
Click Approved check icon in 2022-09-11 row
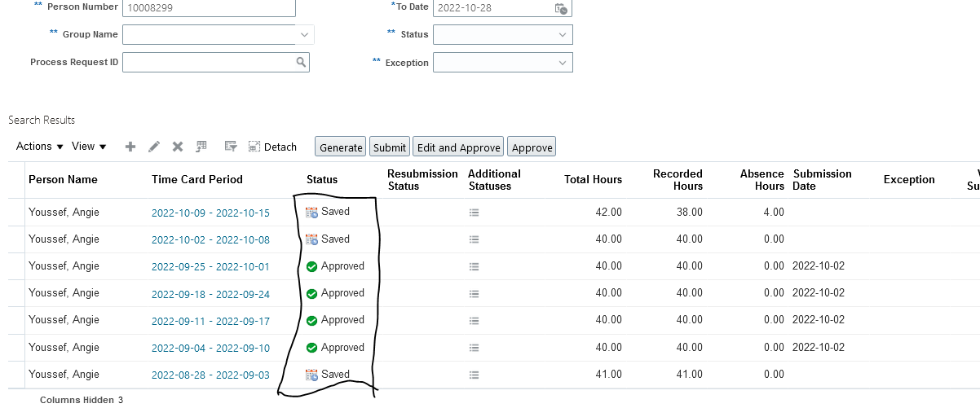click(311, 321)
